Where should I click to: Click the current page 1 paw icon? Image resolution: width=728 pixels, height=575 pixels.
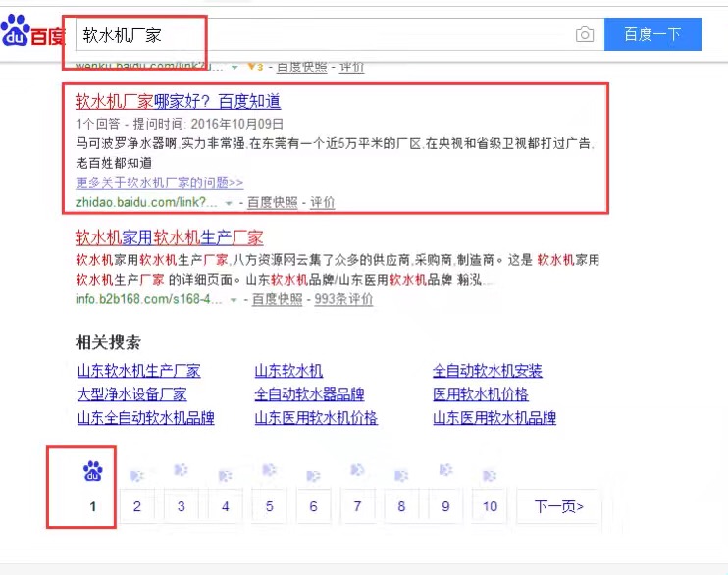coord(93,471)
